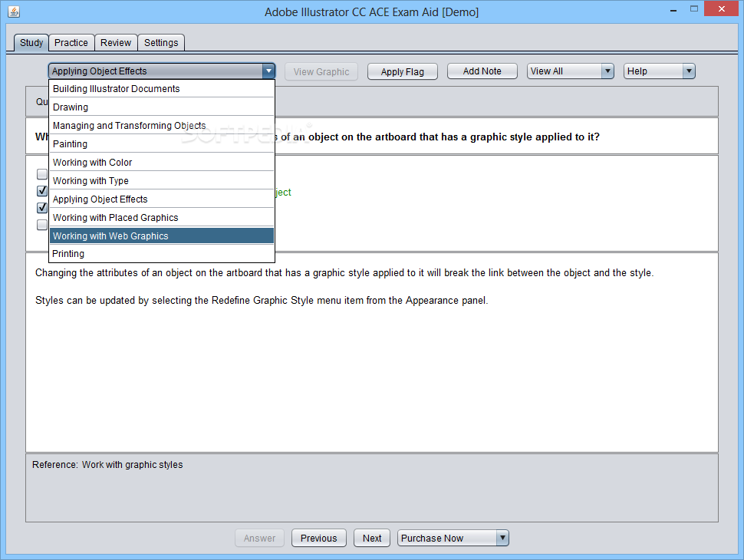744x560 pixels.
Task: Collapse the Applying Object Effects topic dropdown
Action: tap(162, 71)
